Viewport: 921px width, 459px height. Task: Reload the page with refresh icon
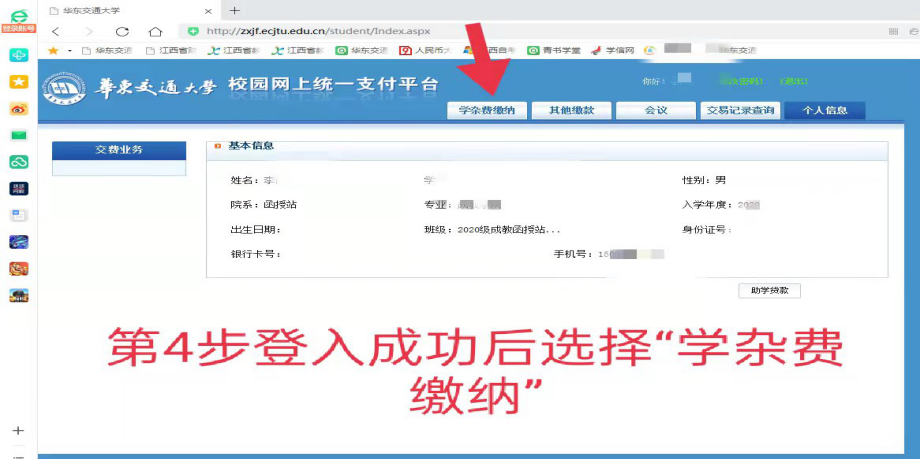tap(122, 31)
